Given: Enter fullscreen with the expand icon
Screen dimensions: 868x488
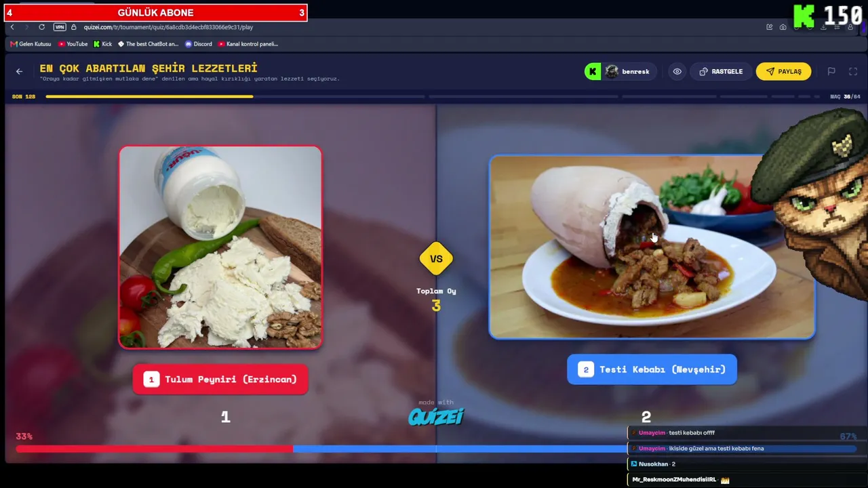Looking at the screenshot, I should click(x=853, y=71).
